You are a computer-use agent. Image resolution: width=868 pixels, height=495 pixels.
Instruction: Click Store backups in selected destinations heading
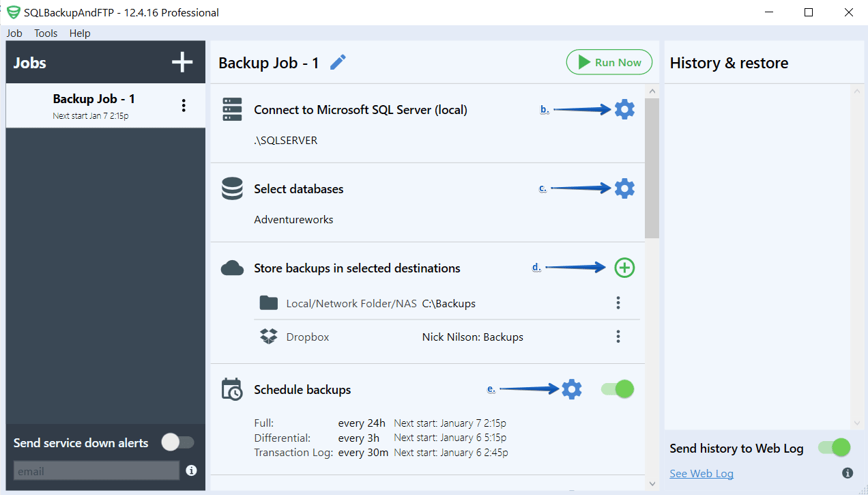pos(357,268)
